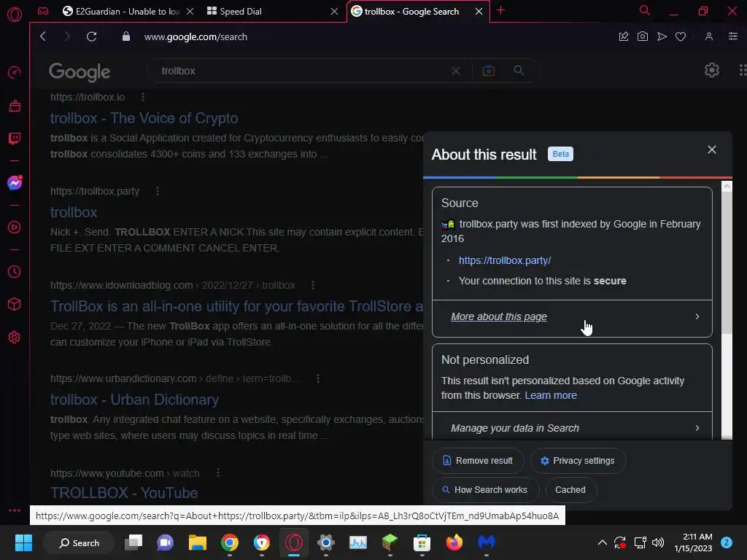747x560 pixels.
Task: Open the Google apps grid
Action: click(x=742, y=71)
